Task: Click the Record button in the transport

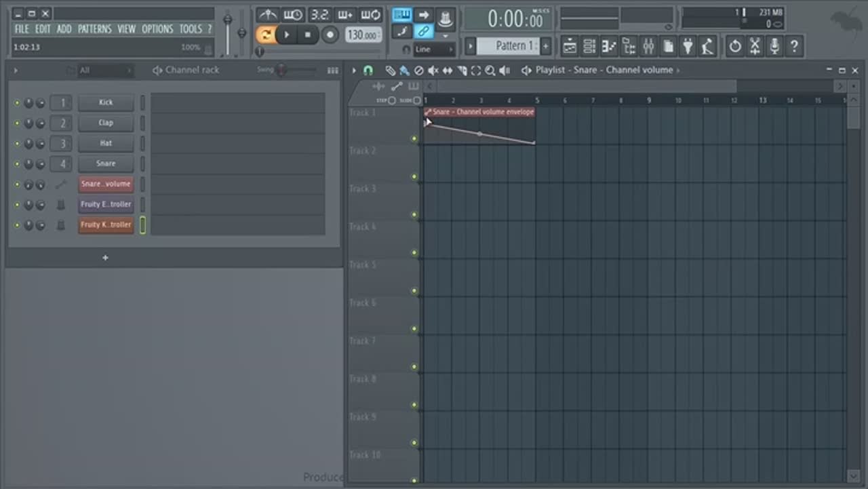Action: (330, 35)
